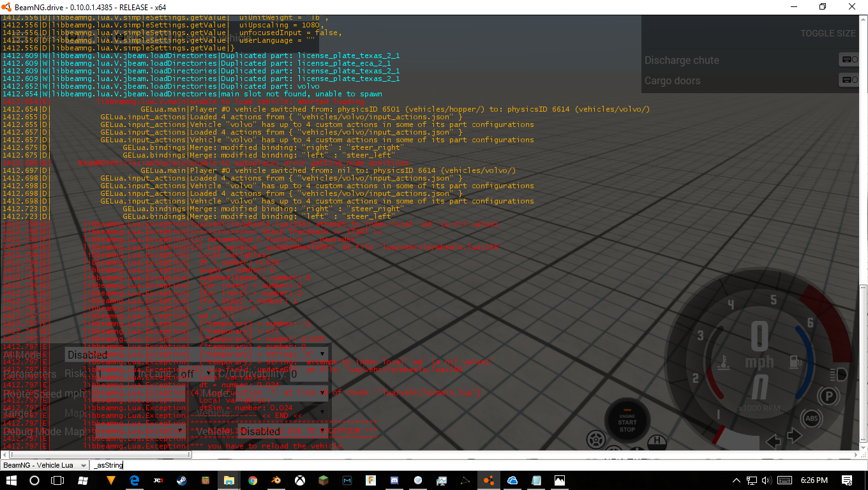Image resolution: width=868 pixels, height=490 pixels.
Task: Click the console command input containing _asString
Action: click(479, 466)
